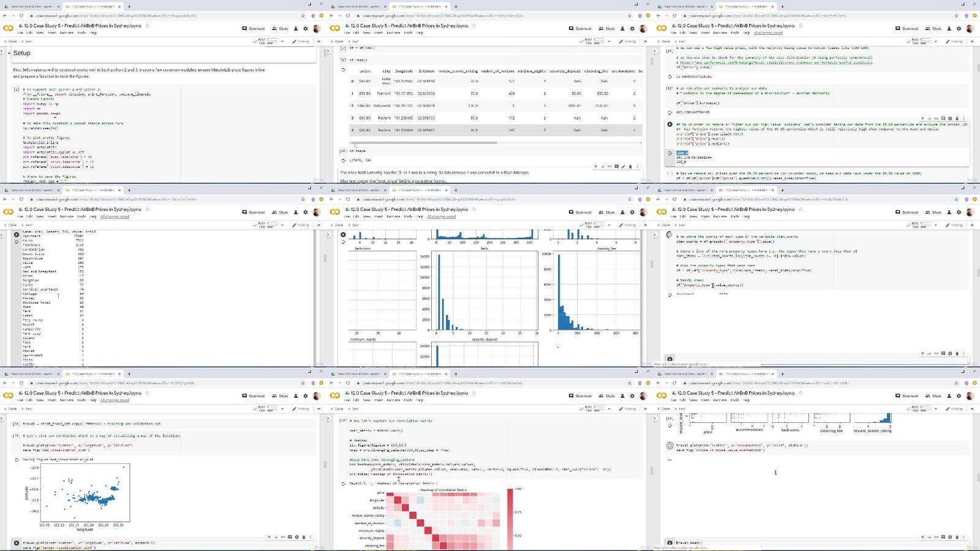Image resolution: width=980 pixels, height=551 pixels.
Task: Star the notebook in the accommodates scatter window
Action: coord(801,393)
